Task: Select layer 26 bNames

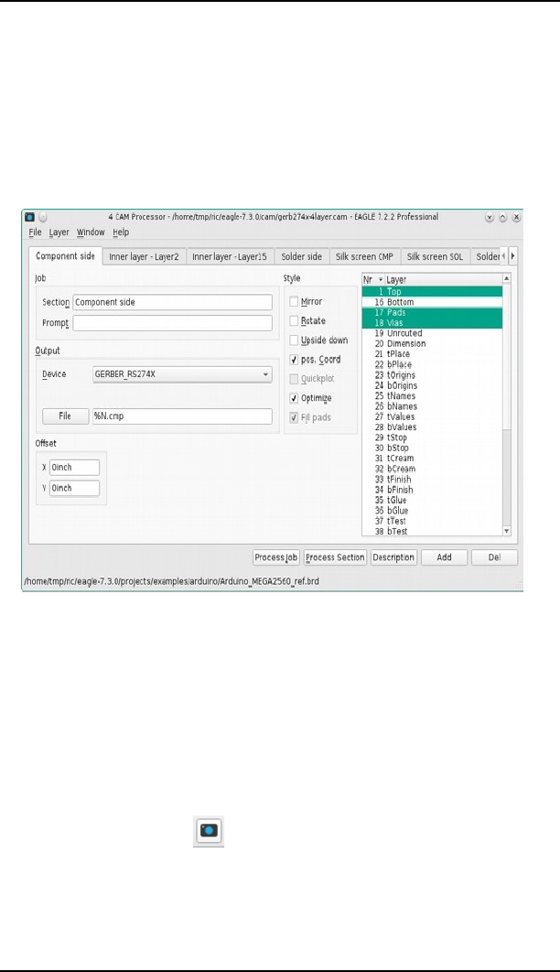Action: pos(433,406)
